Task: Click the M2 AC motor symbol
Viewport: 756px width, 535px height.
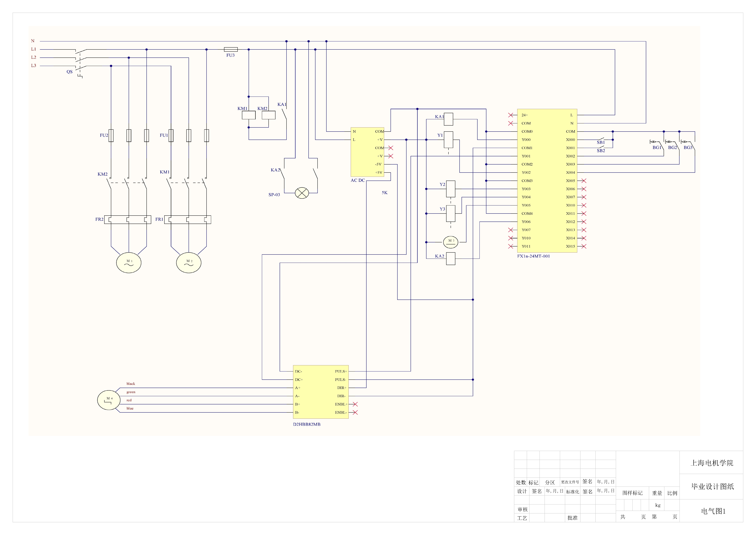Action: point(189,263)
